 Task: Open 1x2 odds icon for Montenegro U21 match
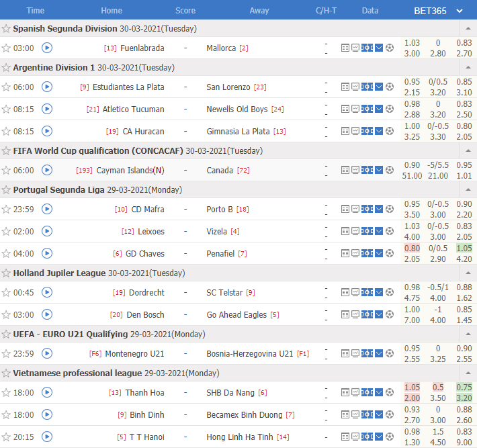(x=367, y=353)
